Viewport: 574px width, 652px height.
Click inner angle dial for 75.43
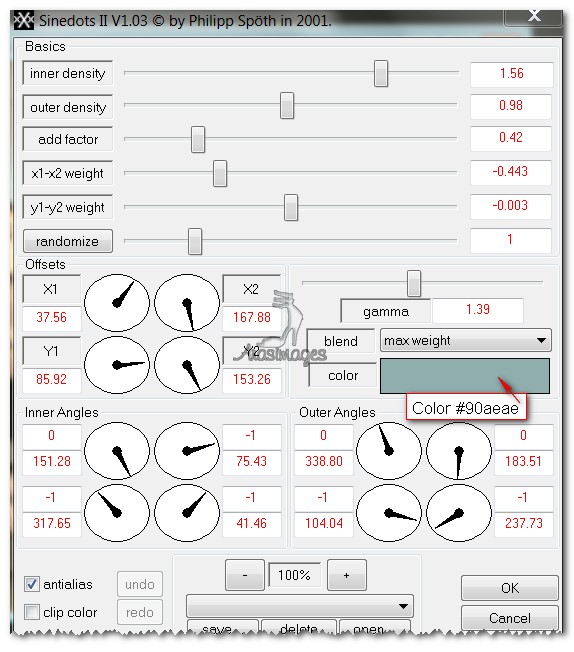[187, 451]
